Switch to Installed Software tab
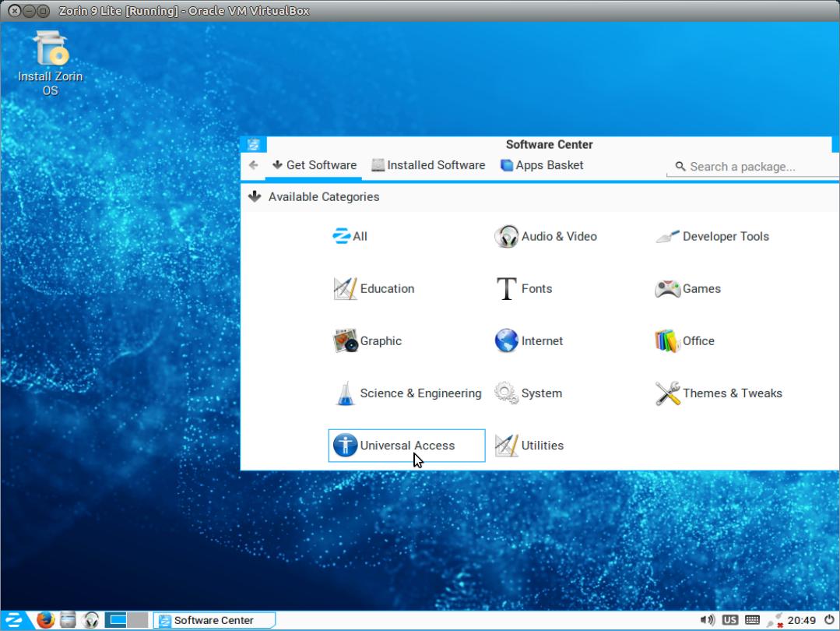Image resolution: width=840 pixels, height=631 pixels. click(428, 165)
